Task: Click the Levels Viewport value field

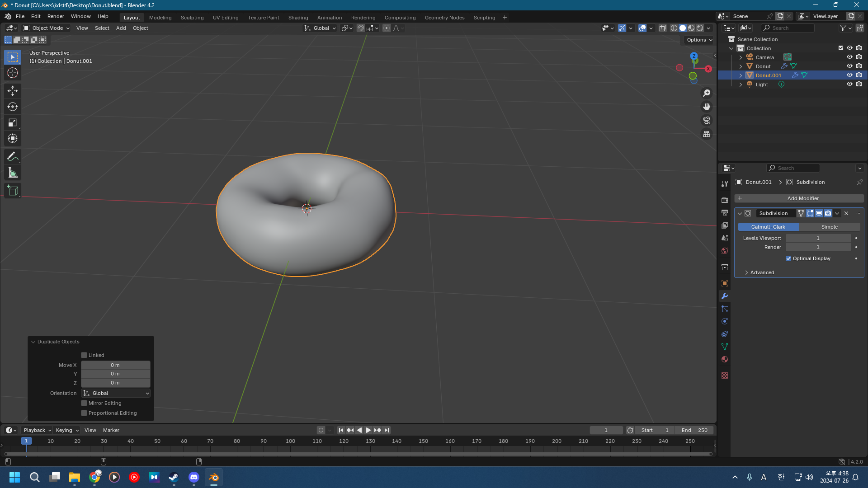Action: coord(818,238)
